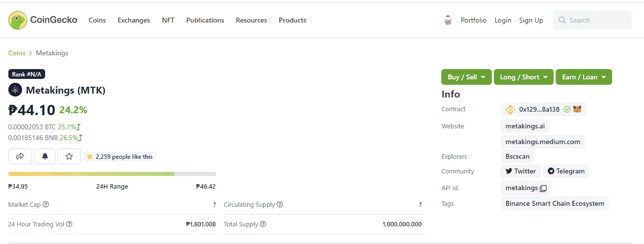Open the metakings.medium.com link
Image resolution: width=644 pixels, height=244 pixels.
pyautogui.click(x=543, y=142)
